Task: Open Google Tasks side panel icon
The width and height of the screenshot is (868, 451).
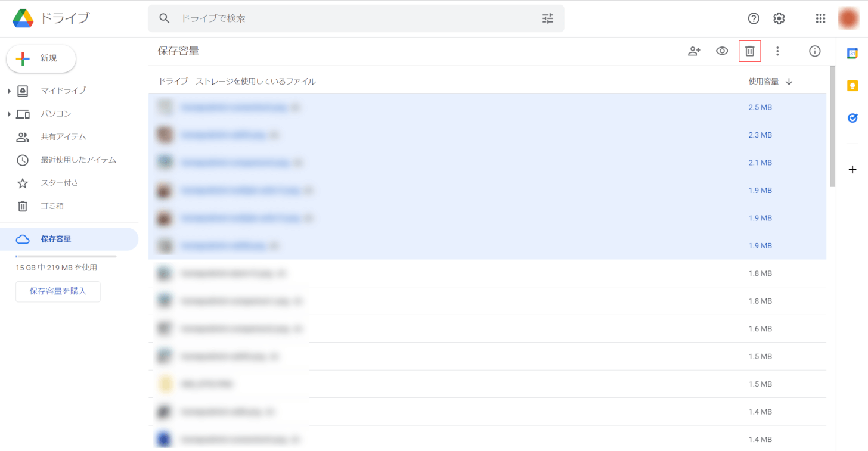Action: pos(852,118)
